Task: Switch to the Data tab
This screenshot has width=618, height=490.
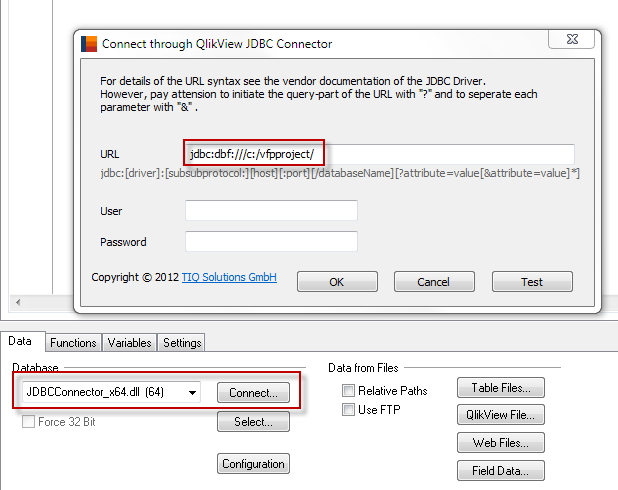Action: [22, 342]
